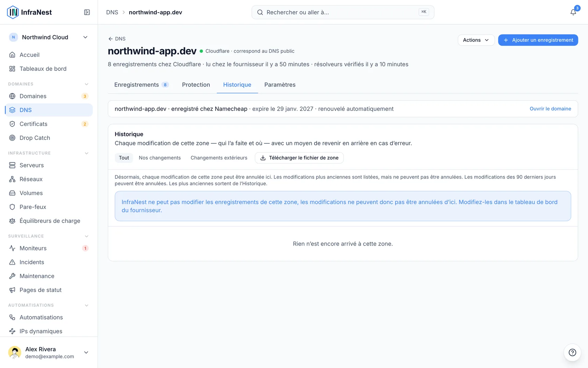Click the Enregistrements count badge 8
The image size is (588, 368).
click(165, 85)
